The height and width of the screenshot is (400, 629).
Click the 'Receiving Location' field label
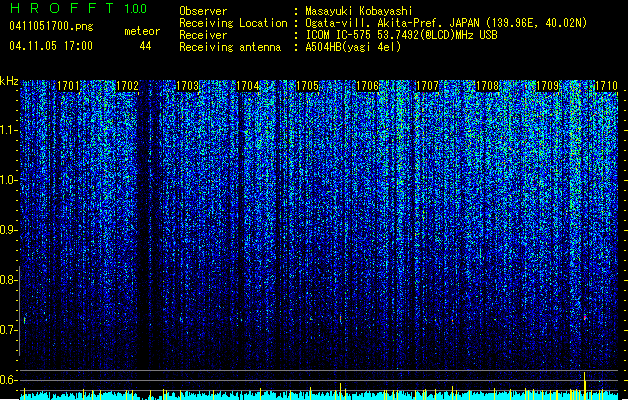click(x=233, y=23)
